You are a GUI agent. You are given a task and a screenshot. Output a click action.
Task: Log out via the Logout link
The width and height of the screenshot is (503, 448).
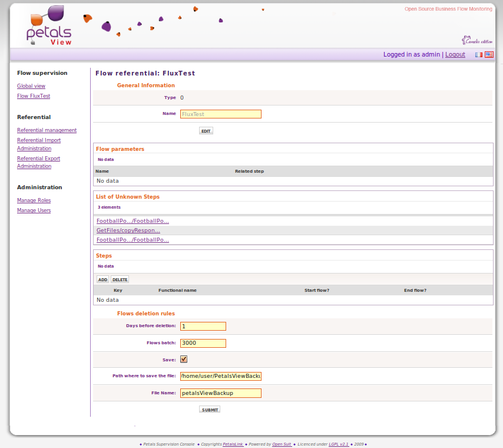(455, 55)
